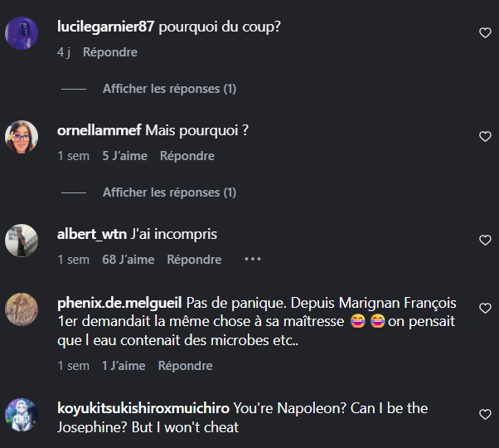Like koyukitsukishiroxmuichiro's Napoleon comment

485,415
